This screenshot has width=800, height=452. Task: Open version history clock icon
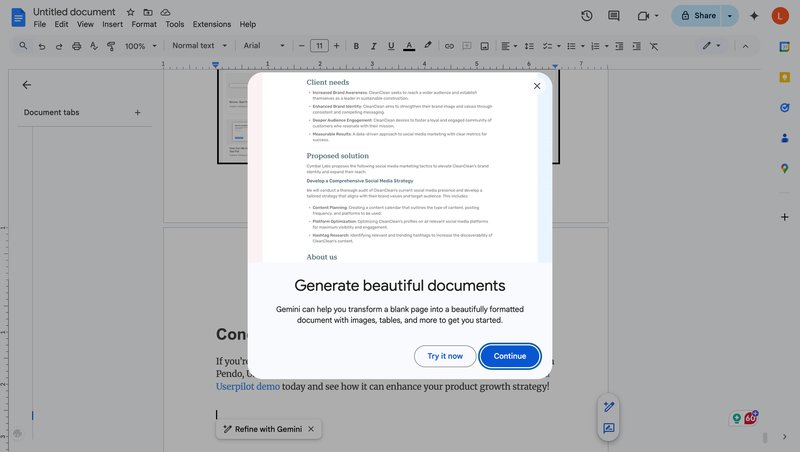[x=586, y=16]
